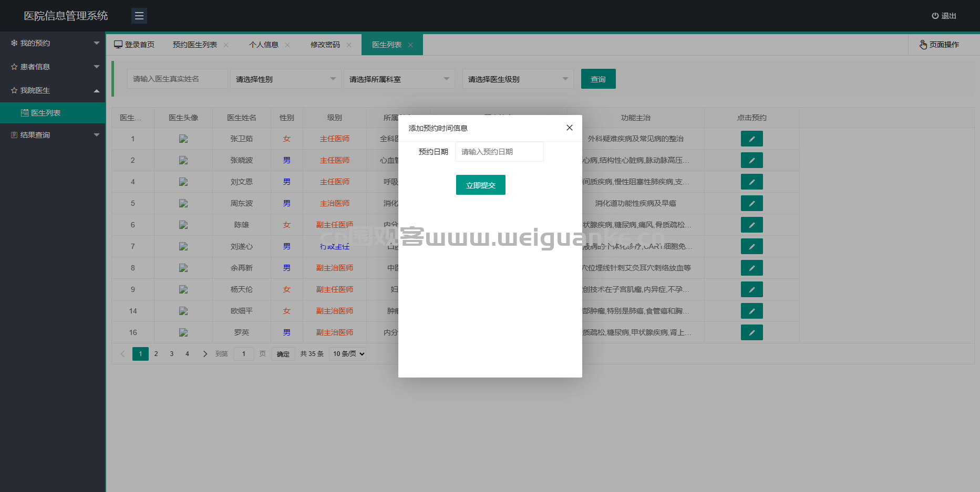This screenshot has height=492, width=980.
Task: Click the appointment edit icon for 刘文恩
Action: click(x=752, y=182)
